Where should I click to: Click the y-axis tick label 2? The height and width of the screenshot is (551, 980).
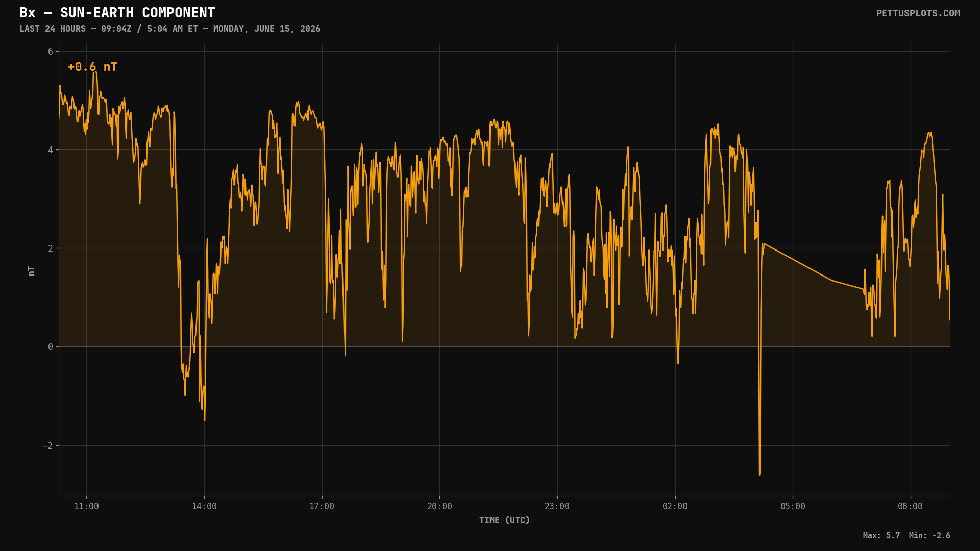(x=51, y=248)
